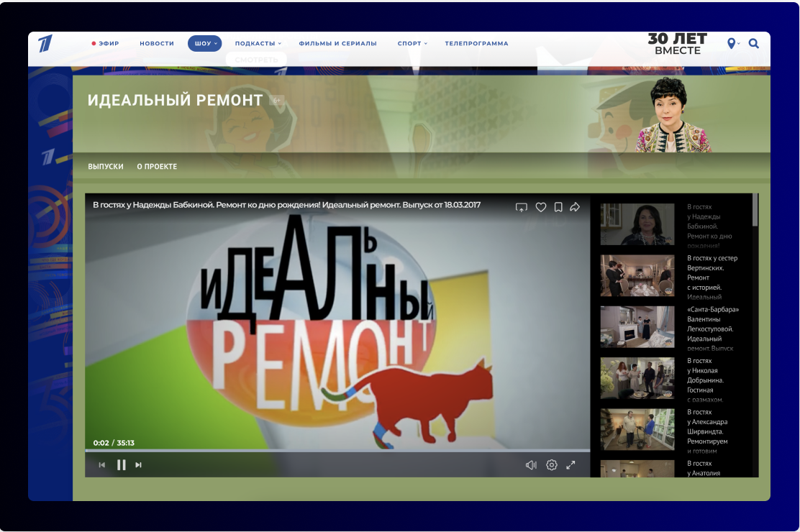Open the Вертинских episode thumbnail in playlist
The image size is (800, 532).
click(637, 275)
